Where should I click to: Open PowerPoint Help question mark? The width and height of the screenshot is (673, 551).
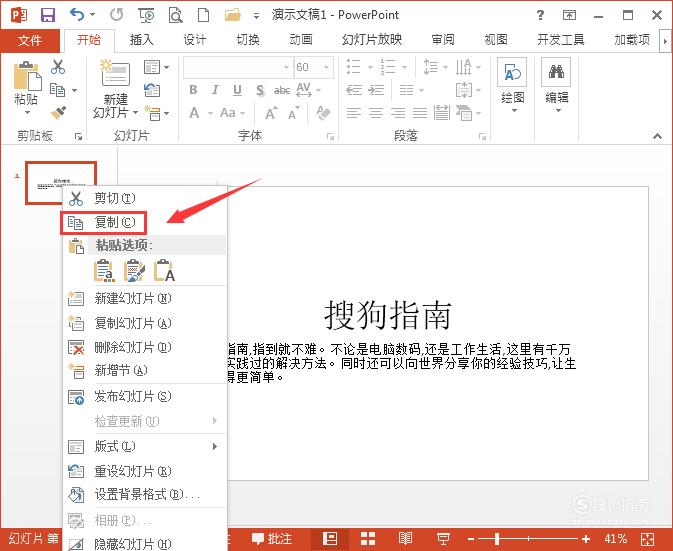click(x=540, y=15)
